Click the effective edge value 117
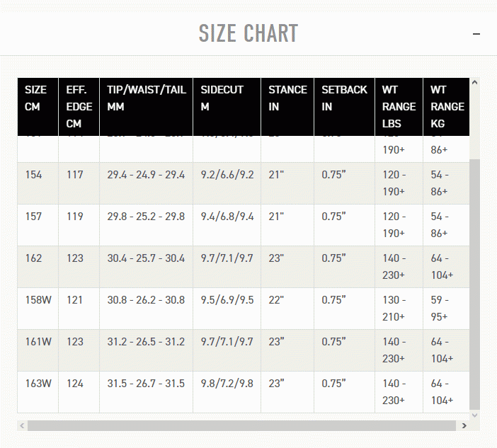The width and height of the screenshot is (497, 448). tap(75, 175)
